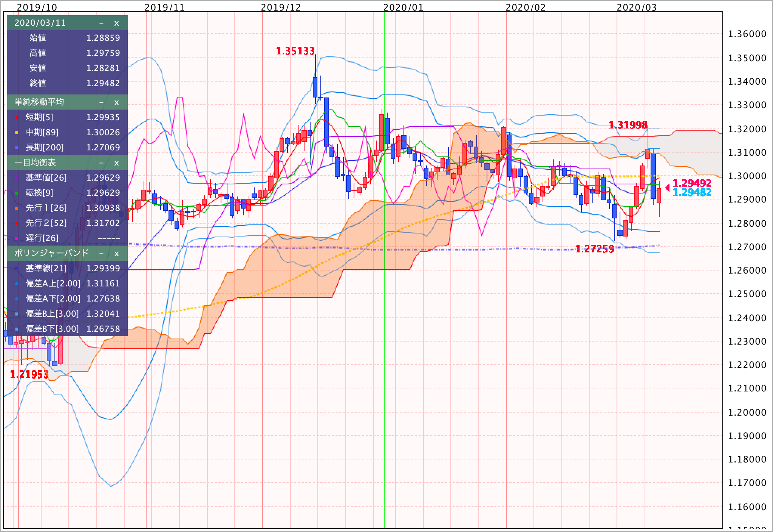Click the 先行１[26] value 1.30938
The image size is (773, 532).
coord(103,208)
